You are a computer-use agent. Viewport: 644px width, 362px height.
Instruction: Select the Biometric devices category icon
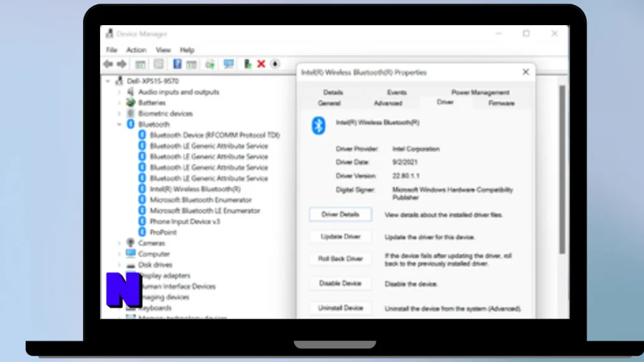click(x=131, y=113)
